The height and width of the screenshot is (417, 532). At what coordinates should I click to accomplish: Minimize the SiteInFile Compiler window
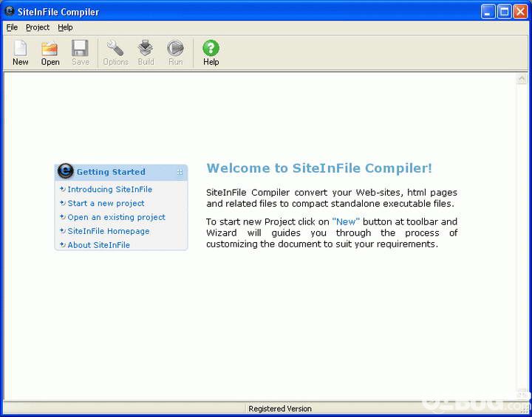pyautogui.click(x=488, y=12)
